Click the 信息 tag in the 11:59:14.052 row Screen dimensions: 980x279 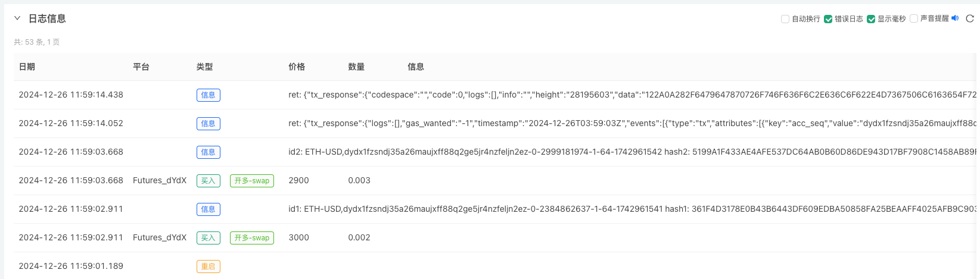click(x=208, y=124)
